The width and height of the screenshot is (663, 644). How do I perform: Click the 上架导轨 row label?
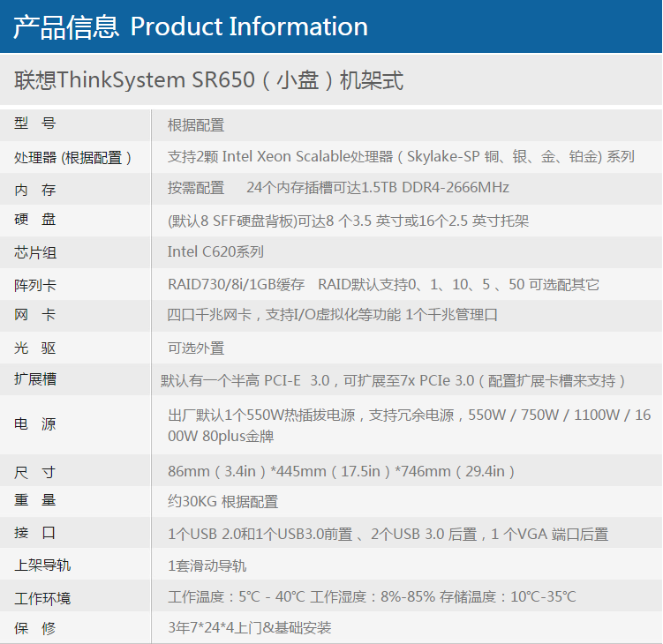(x=42, y=565)
